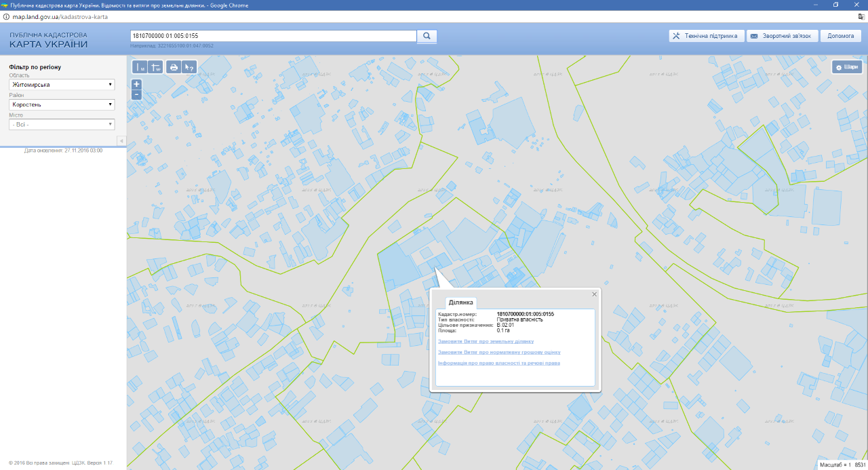Focus the cadastral number search field
Screen dimensions: 868x470
click(273, 36)
